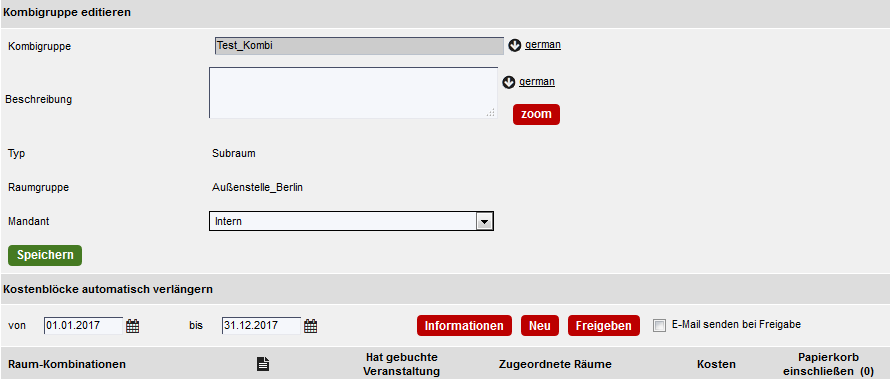Focus the Kombigruppe field with Test_Kombi
This screenshot has width=890, height=379.
tap(359, 46)
